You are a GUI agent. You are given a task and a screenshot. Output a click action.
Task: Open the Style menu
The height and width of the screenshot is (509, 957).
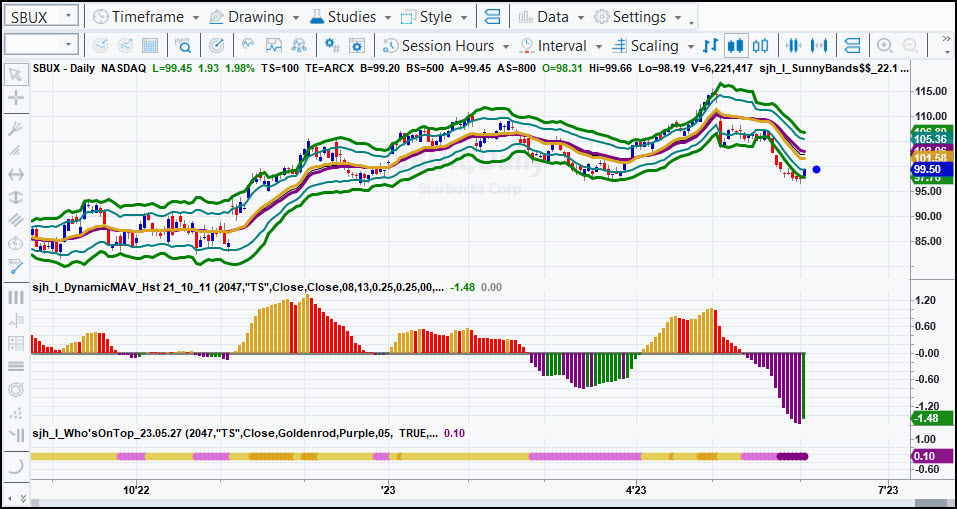point(435,16)
